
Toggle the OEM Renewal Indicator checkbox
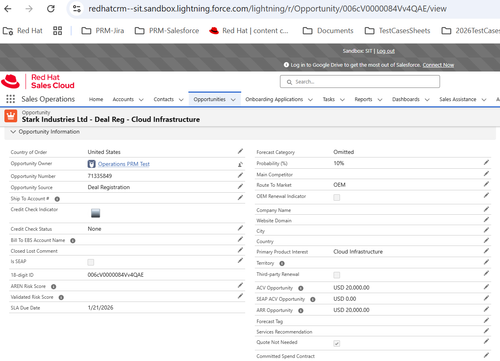(337, 197)
